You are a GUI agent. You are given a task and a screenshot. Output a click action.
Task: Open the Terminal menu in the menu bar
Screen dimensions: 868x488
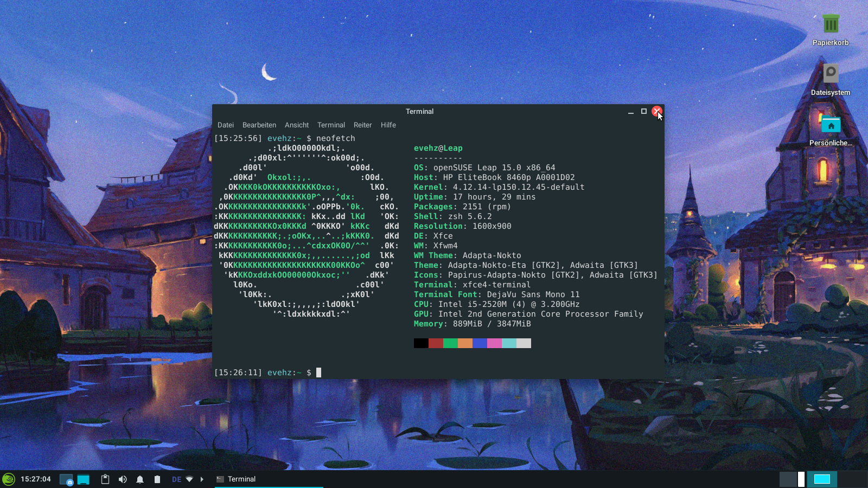point(331,125)
